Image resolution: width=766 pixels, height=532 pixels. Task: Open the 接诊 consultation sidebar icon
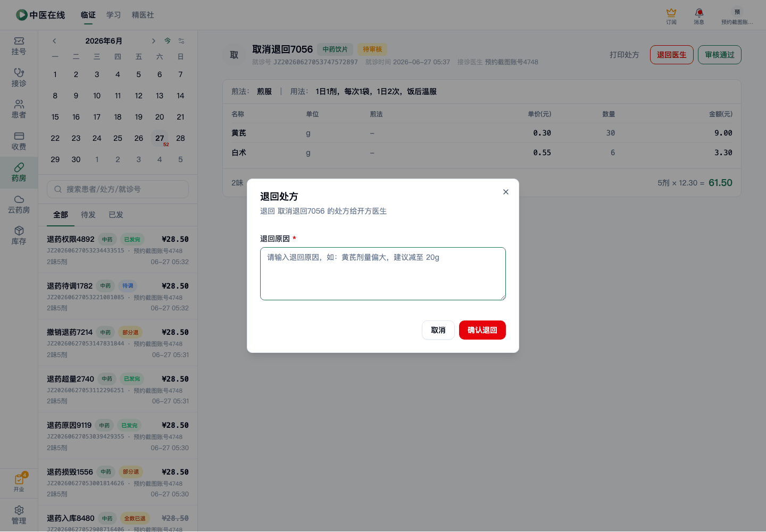[x=19, y=78]
